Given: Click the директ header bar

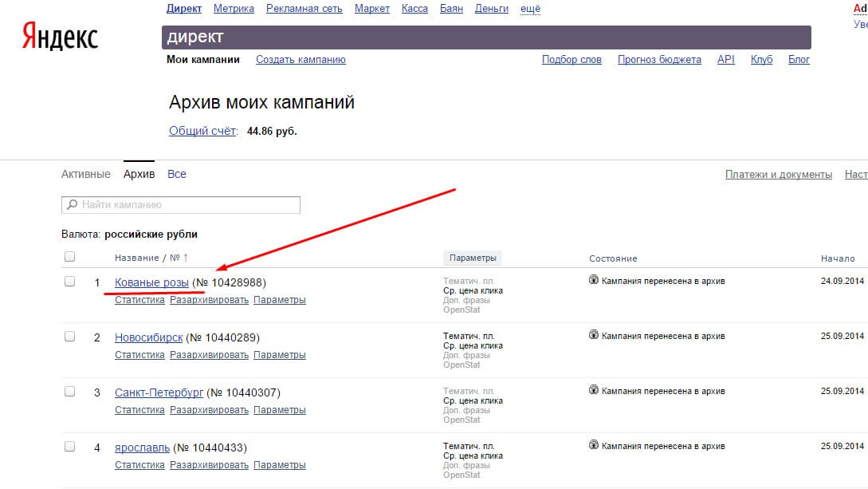Looking at the screenshot, I should (486, 37).
